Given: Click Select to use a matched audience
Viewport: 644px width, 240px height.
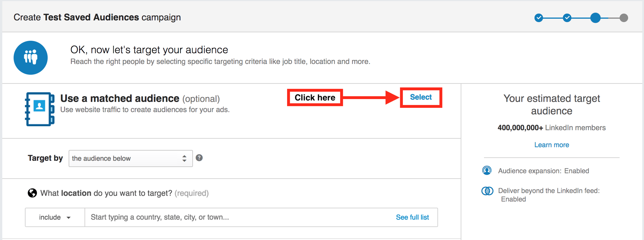Looking at the screenshot, I should click(420, 97).
